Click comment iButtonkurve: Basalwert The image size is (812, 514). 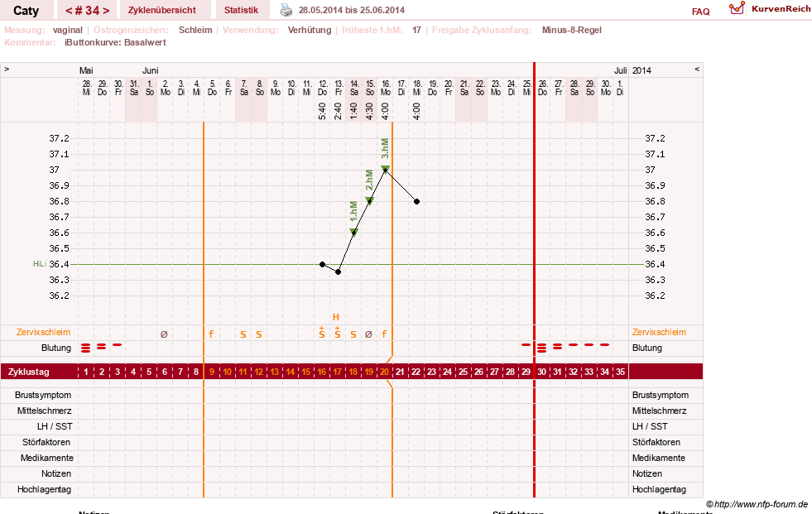click(x=115, y=42)
